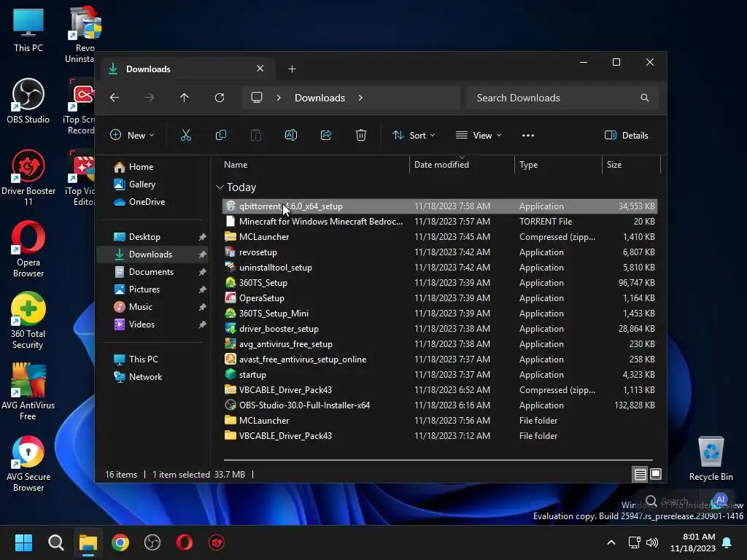Open the View dropdown menu
Screen dimensions: 747x560
(479, 135)
